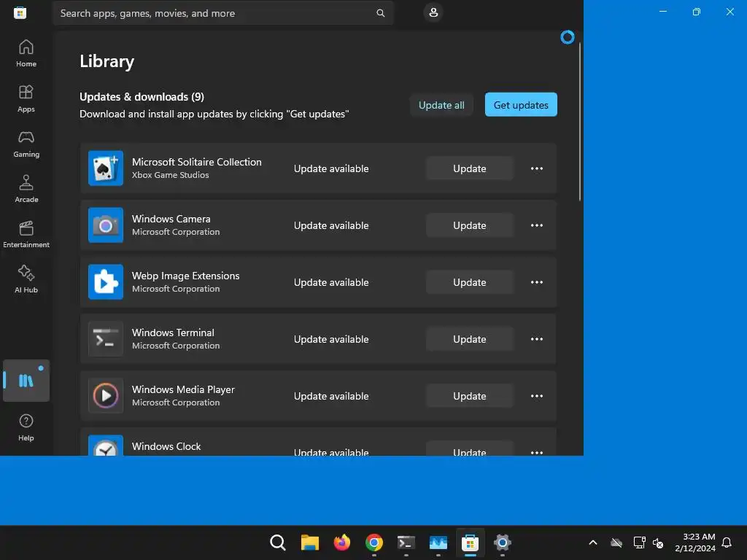Click the search apps, games, movies field

[223, 13]
